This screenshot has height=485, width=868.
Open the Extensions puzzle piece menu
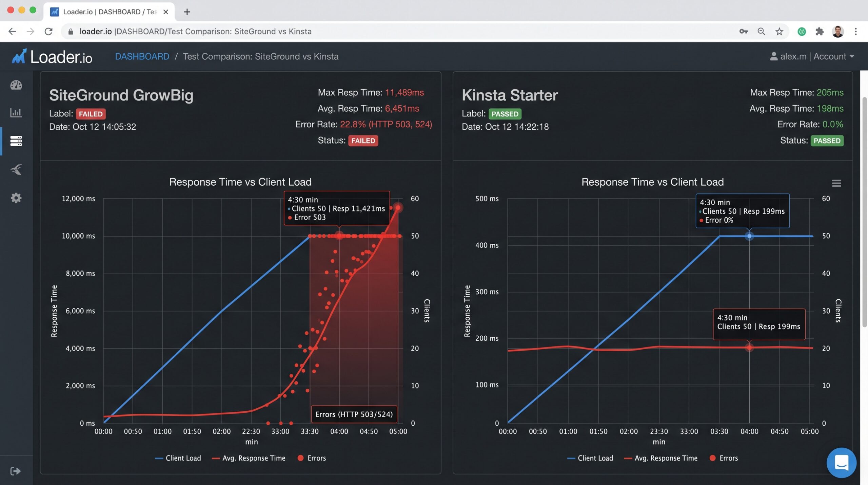tap(820, 32)
